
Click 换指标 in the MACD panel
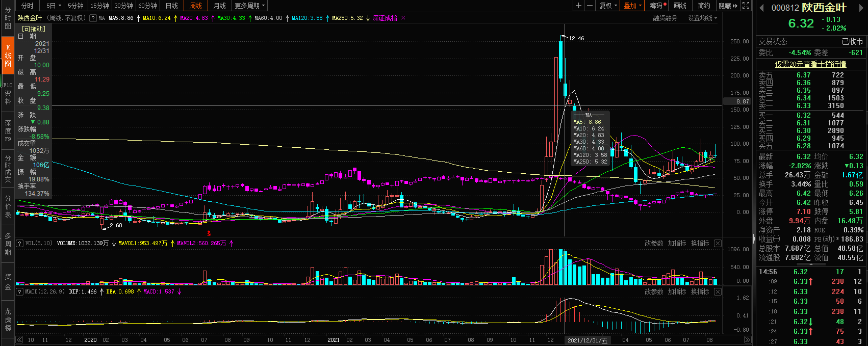[x=700, y=292]
